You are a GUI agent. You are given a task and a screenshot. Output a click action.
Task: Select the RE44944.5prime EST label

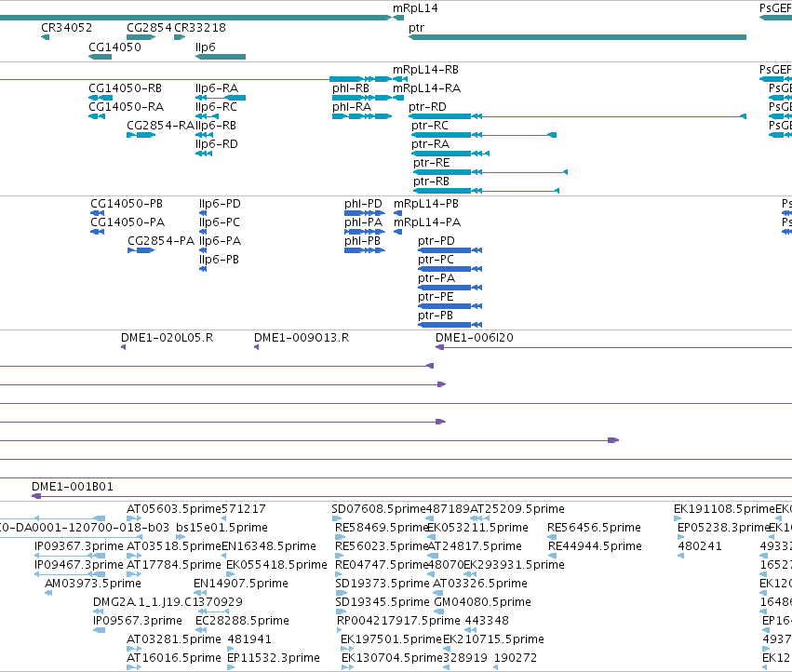click(595, 546)
